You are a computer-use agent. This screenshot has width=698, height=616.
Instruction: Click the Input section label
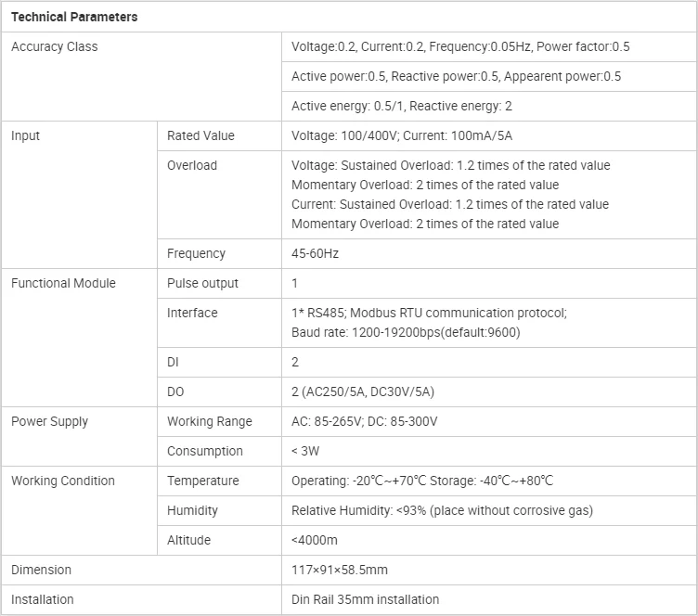[x=26, y=135]
